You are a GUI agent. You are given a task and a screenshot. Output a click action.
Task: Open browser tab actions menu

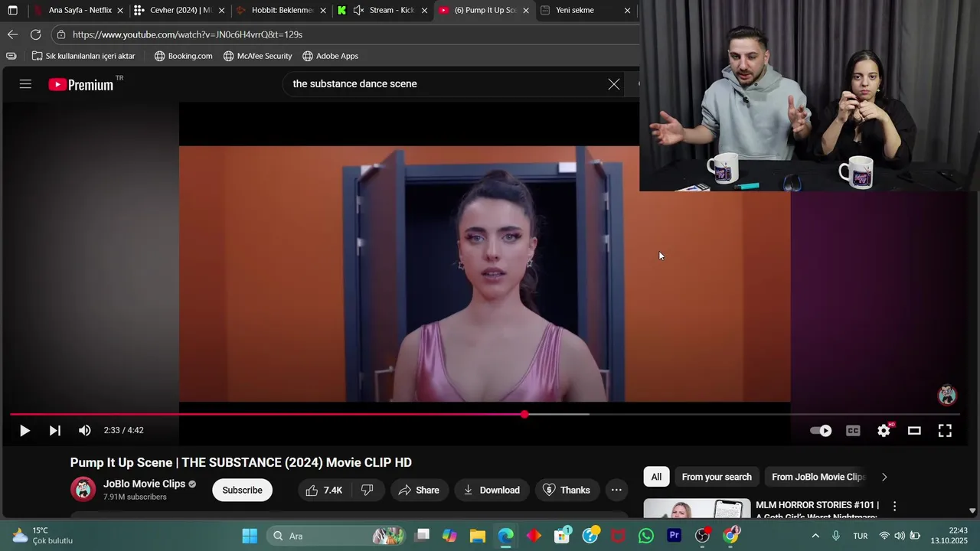[x=12, y=11]
